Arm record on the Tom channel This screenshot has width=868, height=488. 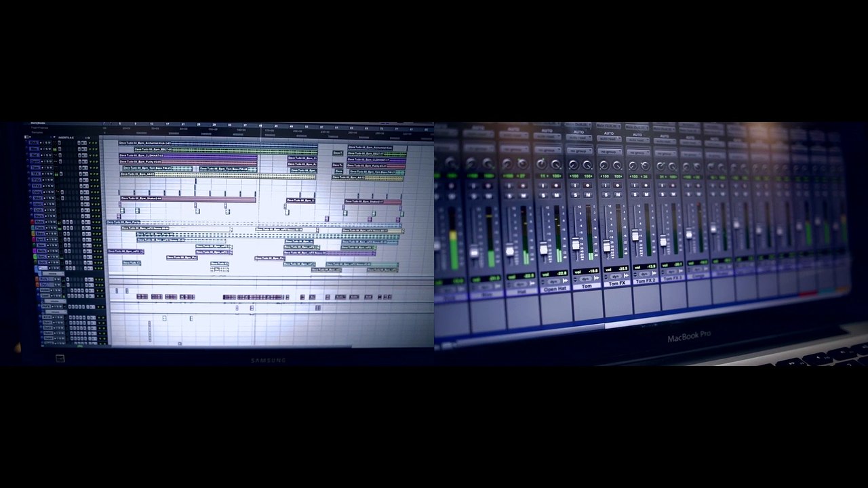588,185
